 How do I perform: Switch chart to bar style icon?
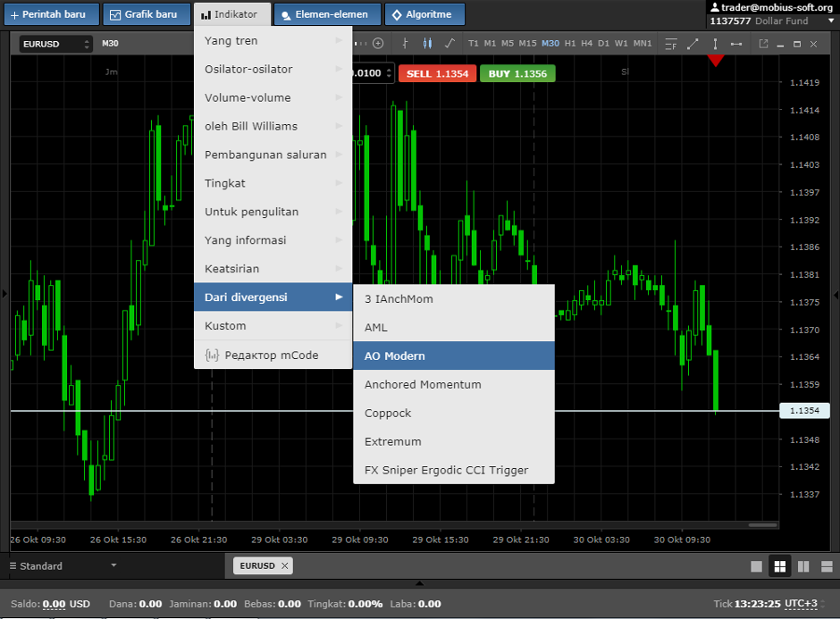(x=405, y=44)
